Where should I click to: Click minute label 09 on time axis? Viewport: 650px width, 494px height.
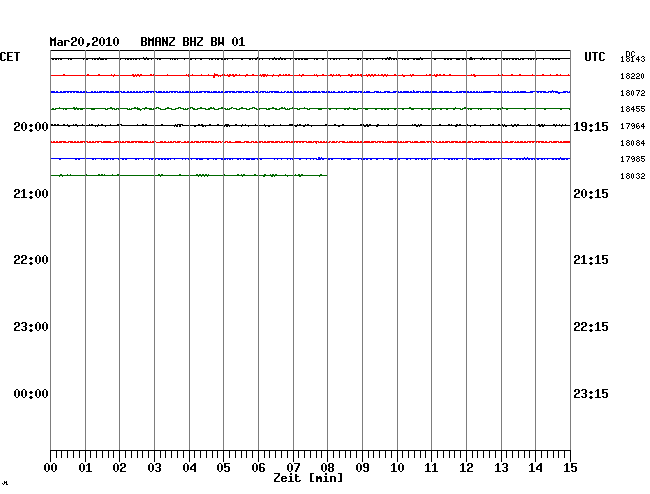(x=362, y=468)
